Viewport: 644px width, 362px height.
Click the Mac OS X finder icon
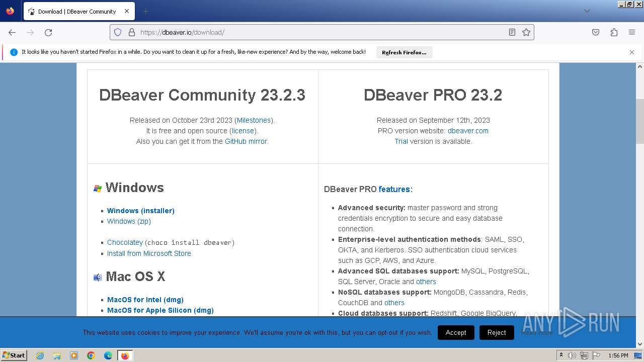(98, 278)
